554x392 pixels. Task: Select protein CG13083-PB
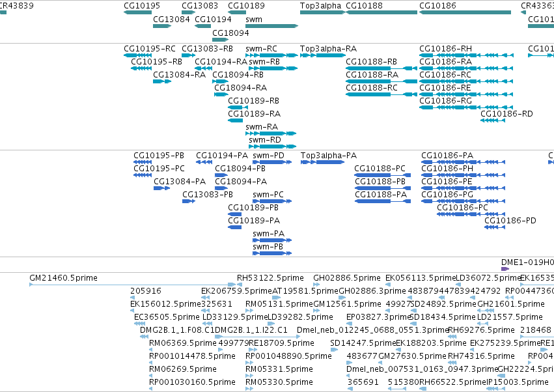(189, 201)
